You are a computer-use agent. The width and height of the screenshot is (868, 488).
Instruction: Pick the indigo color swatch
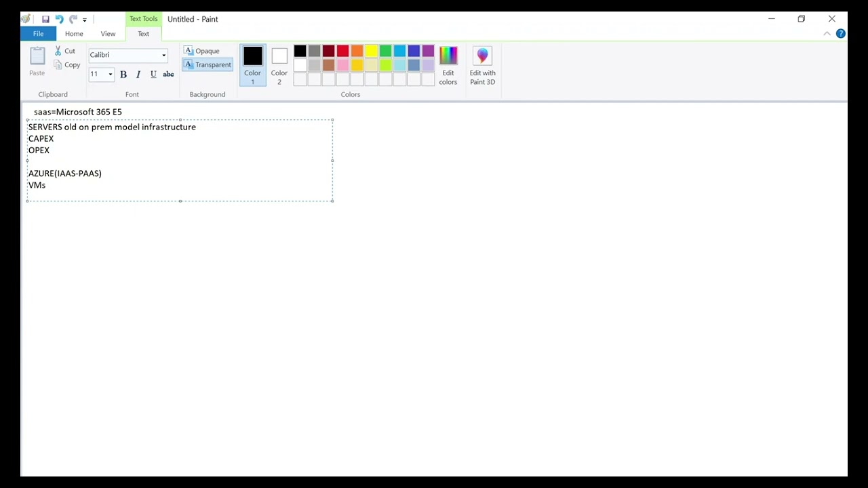click(414, 51)
